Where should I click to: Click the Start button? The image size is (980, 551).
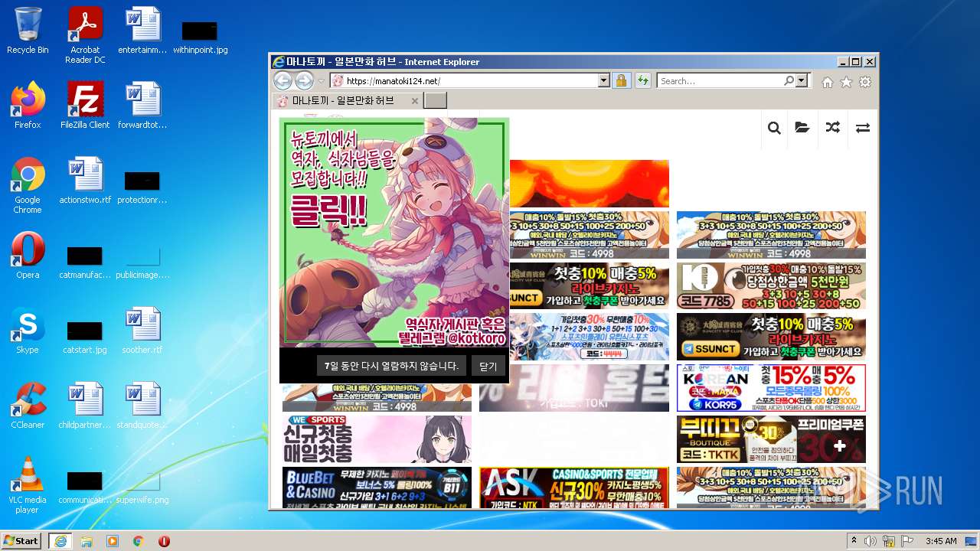21,540
